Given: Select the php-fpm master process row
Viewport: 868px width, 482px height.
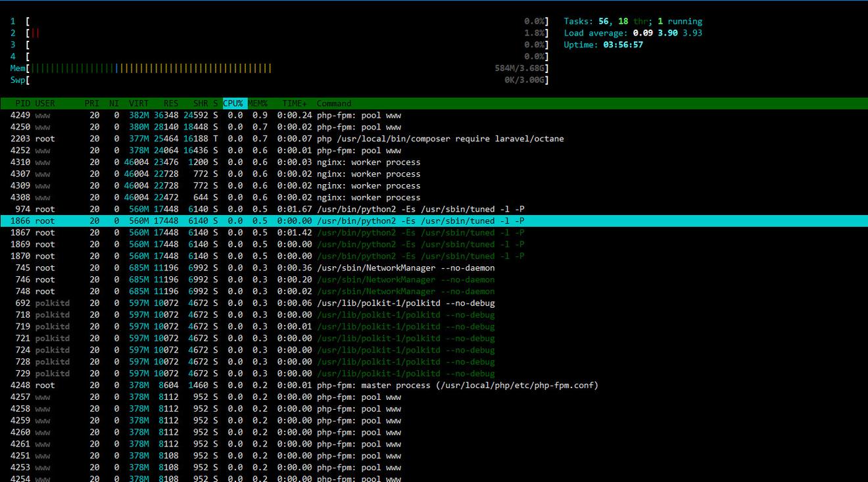Looking at the screenshot, I should pyautogui.click(x=457, y=385).
